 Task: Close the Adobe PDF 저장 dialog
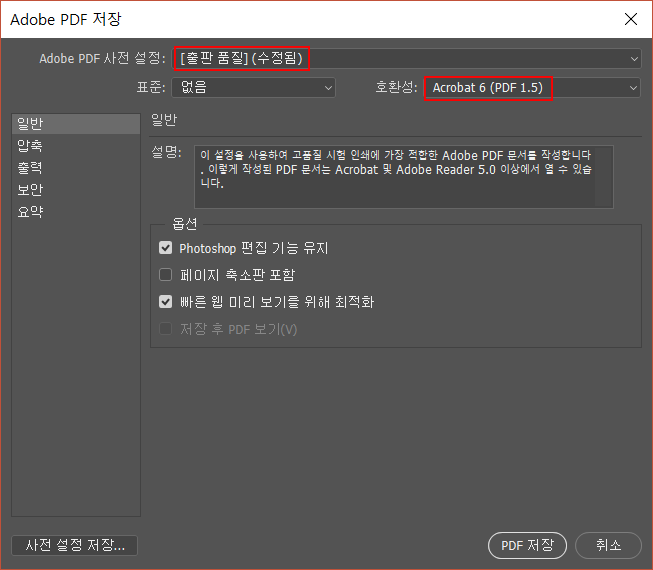pos(631,19)
